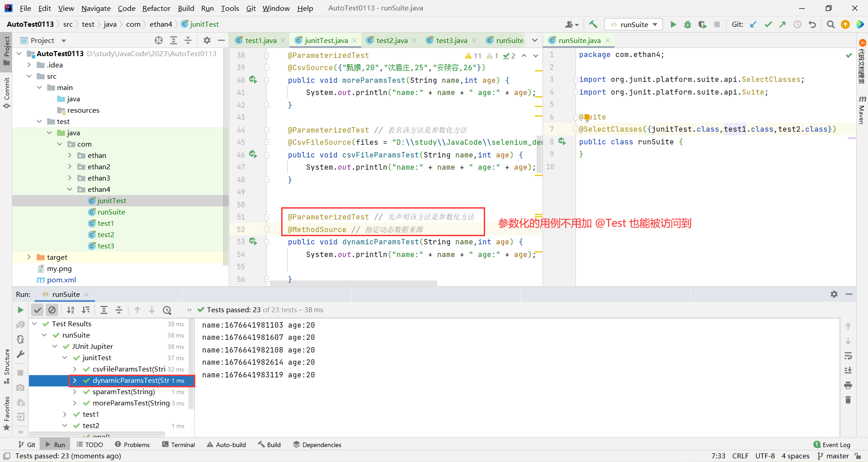The image size is (868, 462).
Task: Open the IDE updates orange icon
Action: pyautogui.click(x=845, y=24)
